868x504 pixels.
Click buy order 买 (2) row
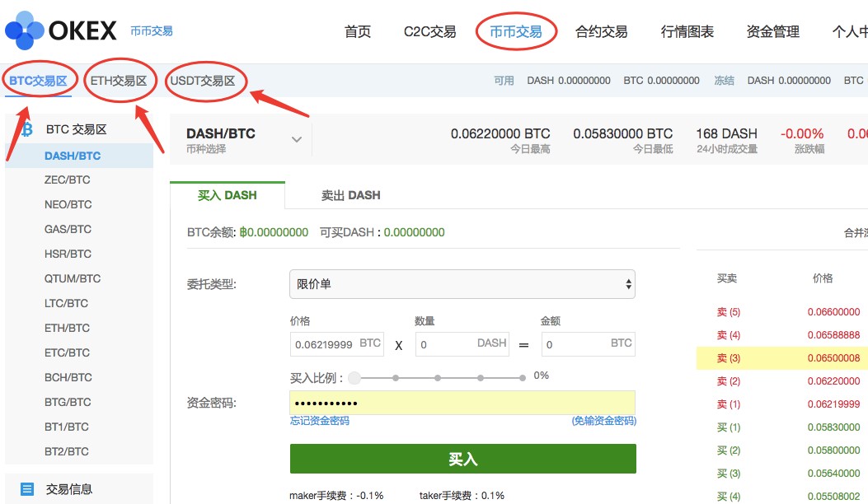point(781,450)
